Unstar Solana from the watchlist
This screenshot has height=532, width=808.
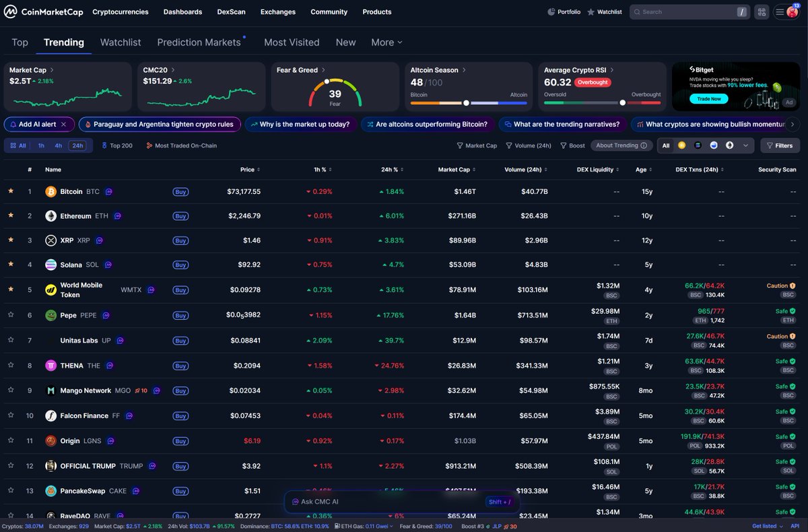tap(11, 264)
